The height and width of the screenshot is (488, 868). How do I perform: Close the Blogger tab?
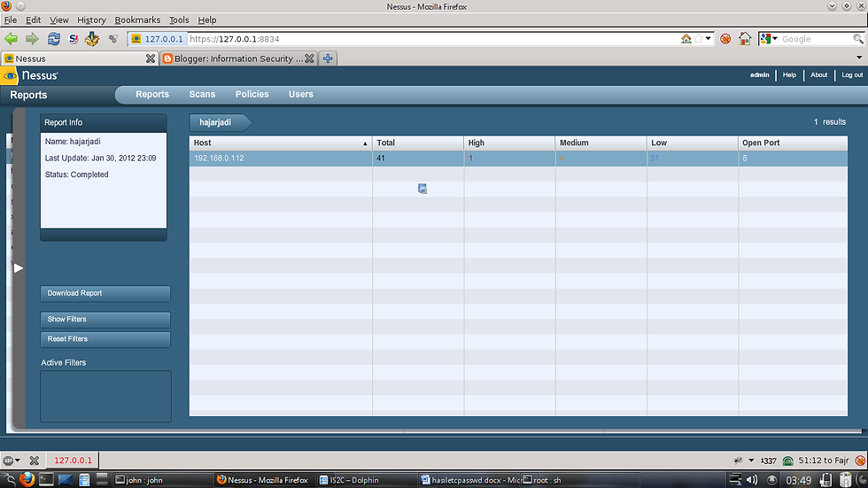pos(309,58)
